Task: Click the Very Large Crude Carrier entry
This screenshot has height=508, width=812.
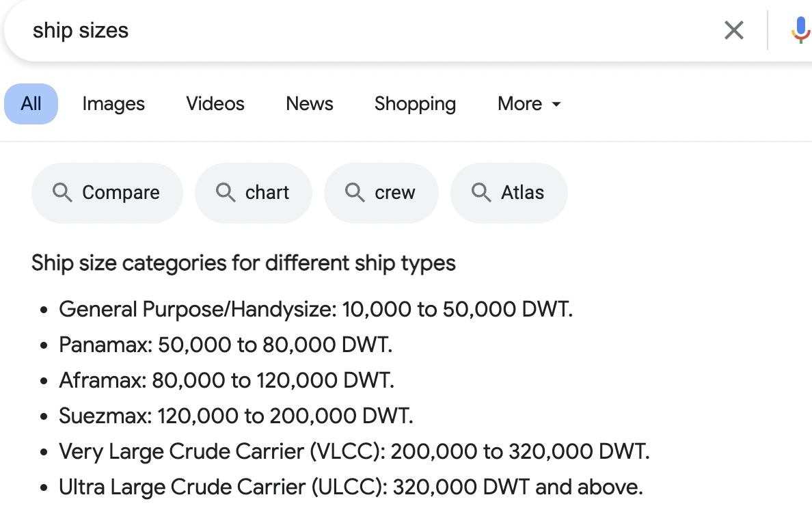Action: [x=354, y=451]
